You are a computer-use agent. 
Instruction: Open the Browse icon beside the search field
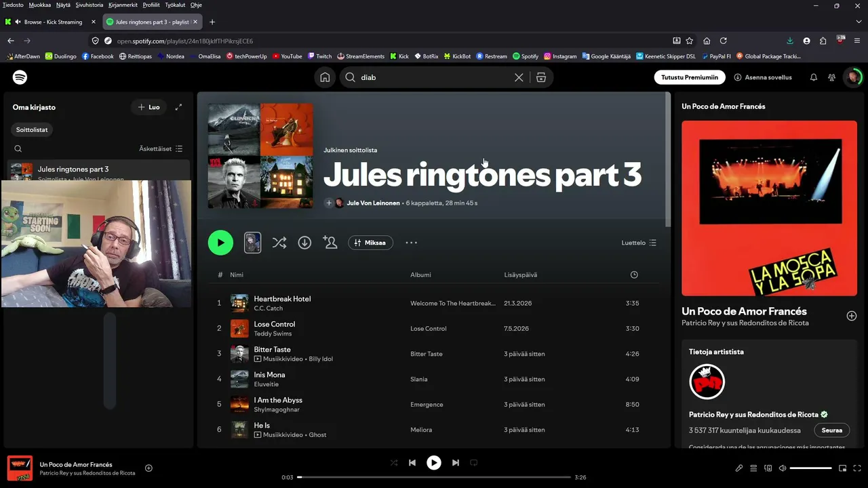point(541,77)
